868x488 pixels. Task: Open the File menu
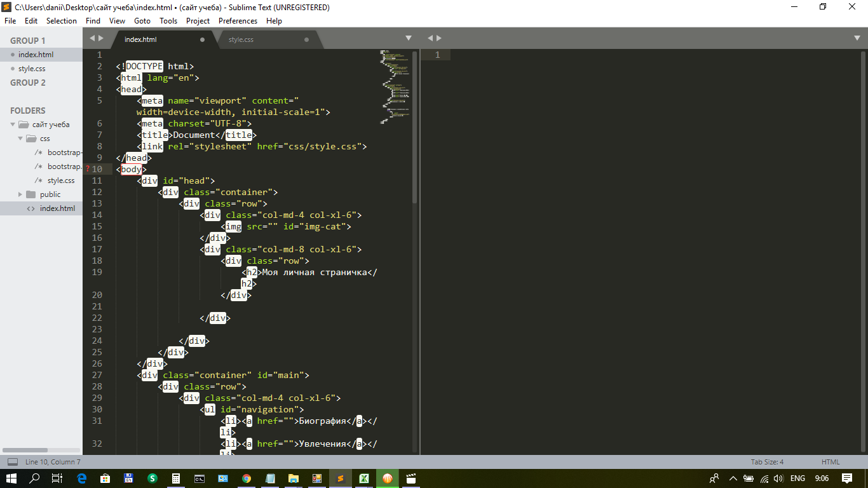pyautogui.click(x=10, y=20)
